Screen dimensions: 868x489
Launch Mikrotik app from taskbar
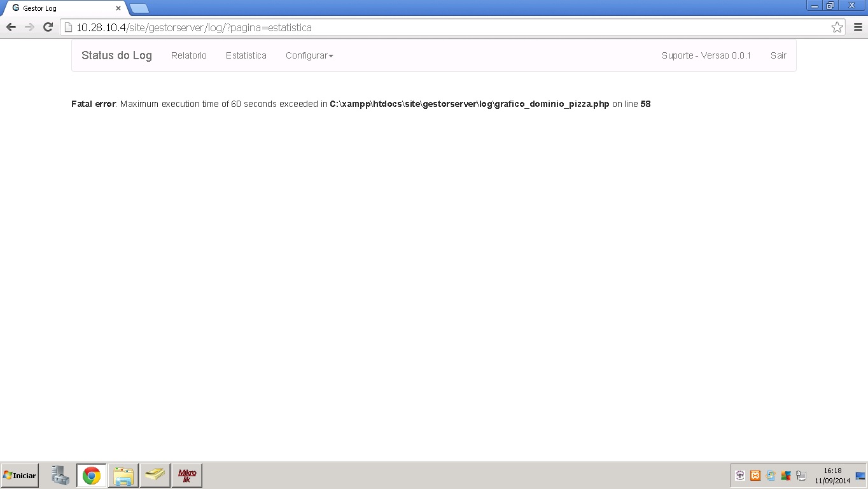pos(187,476)
